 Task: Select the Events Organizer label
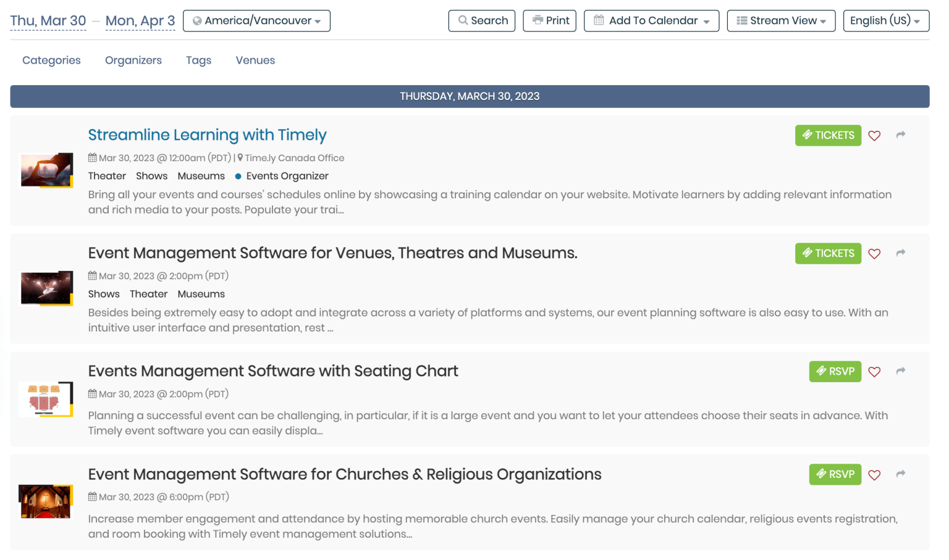tap(287, 176)
